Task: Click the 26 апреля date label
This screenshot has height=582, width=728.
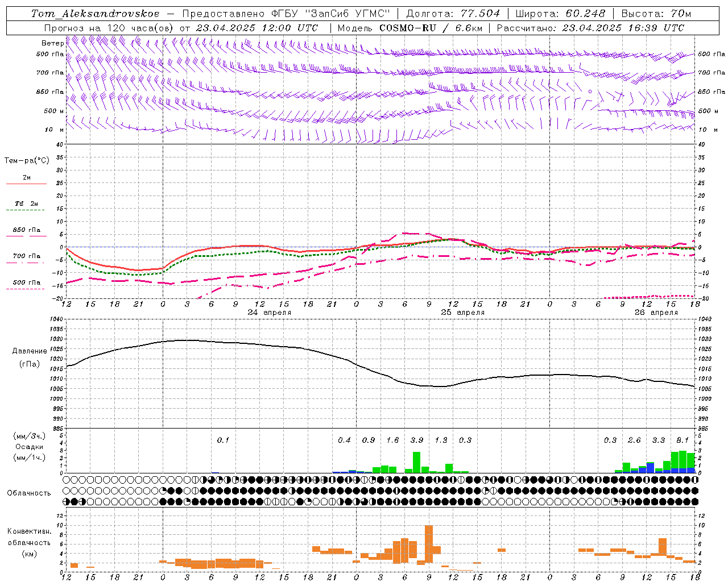Action: point(656,313)
